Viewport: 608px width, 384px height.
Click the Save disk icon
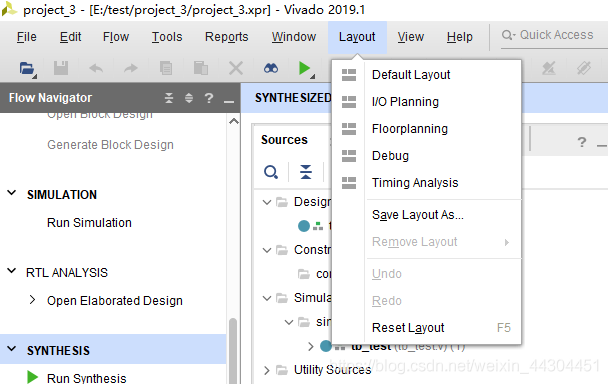(x=60, y=68)
